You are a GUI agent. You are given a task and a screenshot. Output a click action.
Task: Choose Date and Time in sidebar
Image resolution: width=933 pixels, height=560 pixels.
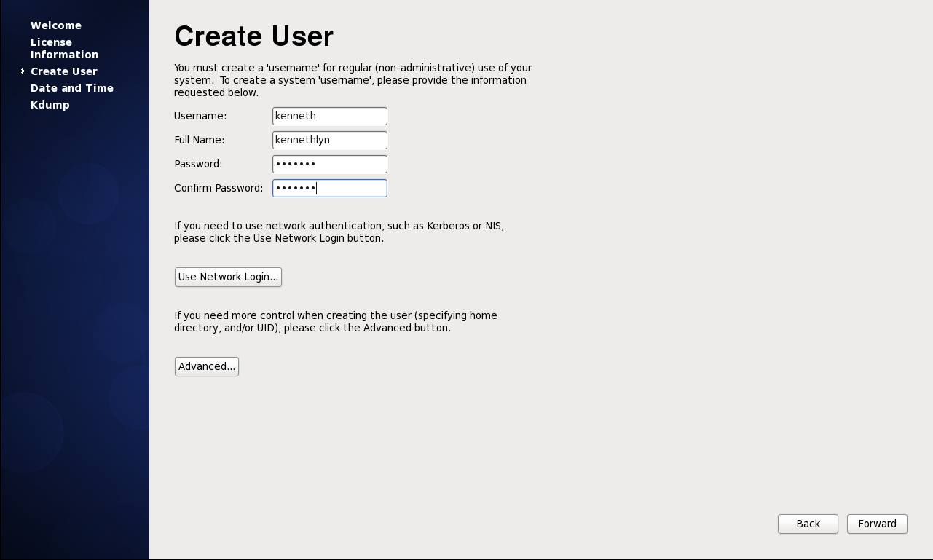(x=72, y=88)
